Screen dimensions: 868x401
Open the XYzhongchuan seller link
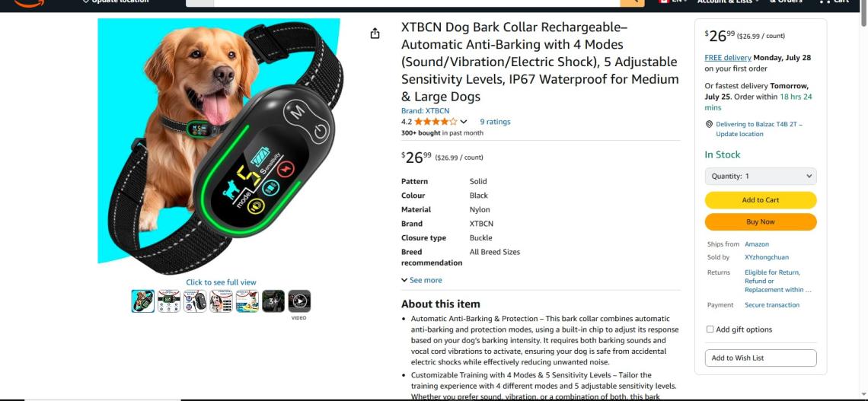(766, 257)
